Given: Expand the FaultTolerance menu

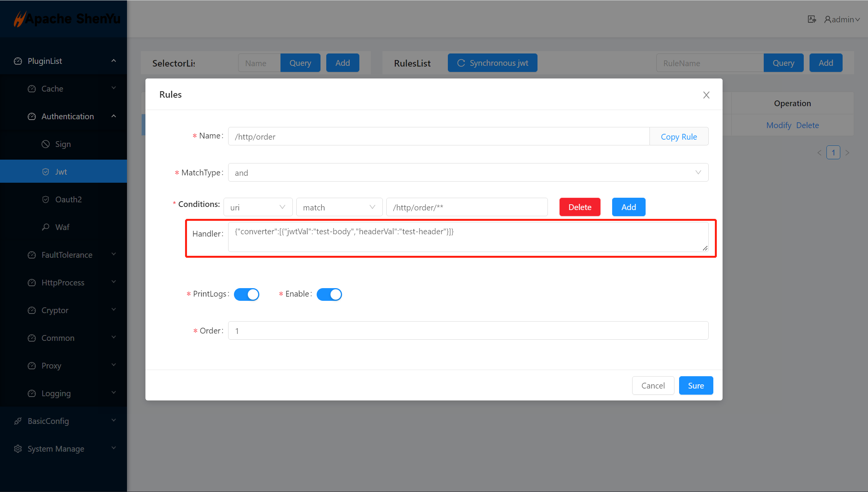Looking at the screenshot, I should [67, 255].
